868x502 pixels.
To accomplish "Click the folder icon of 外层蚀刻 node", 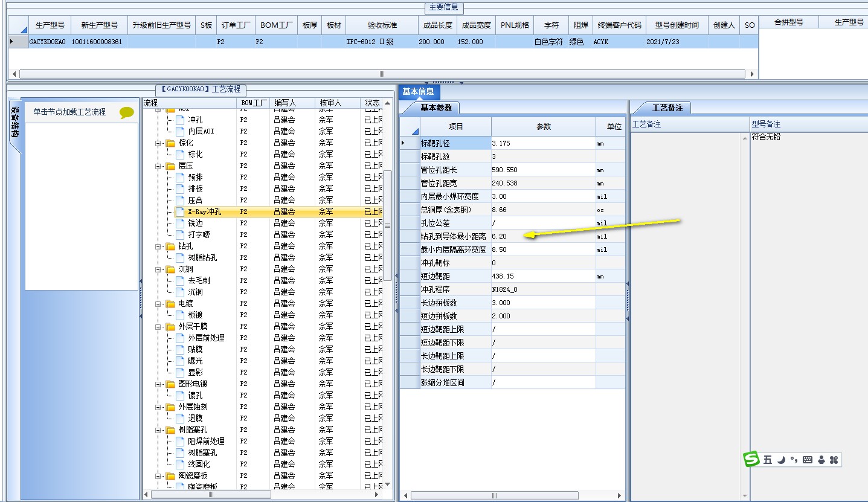I will click(170, 407).
